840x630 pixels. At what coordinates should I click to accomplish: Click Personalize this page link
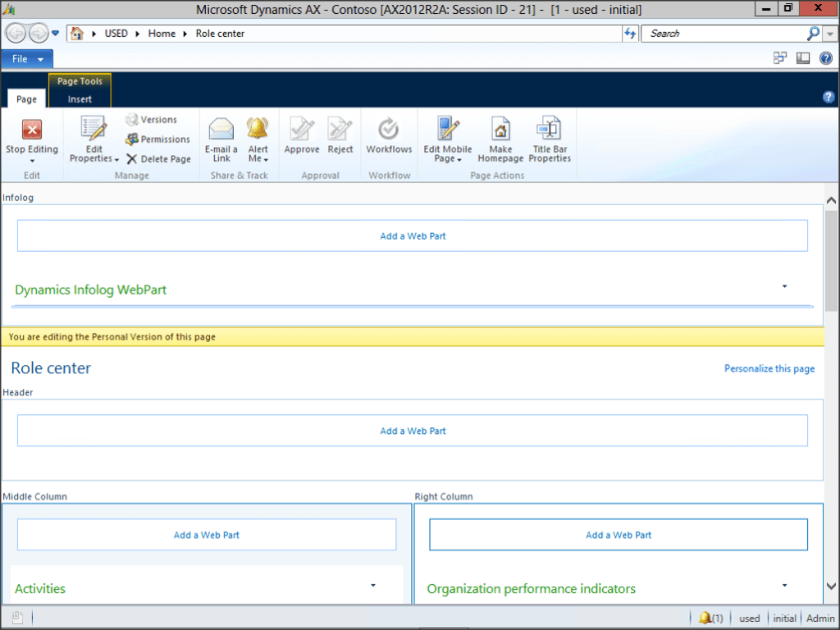click(x=769, y=368)
